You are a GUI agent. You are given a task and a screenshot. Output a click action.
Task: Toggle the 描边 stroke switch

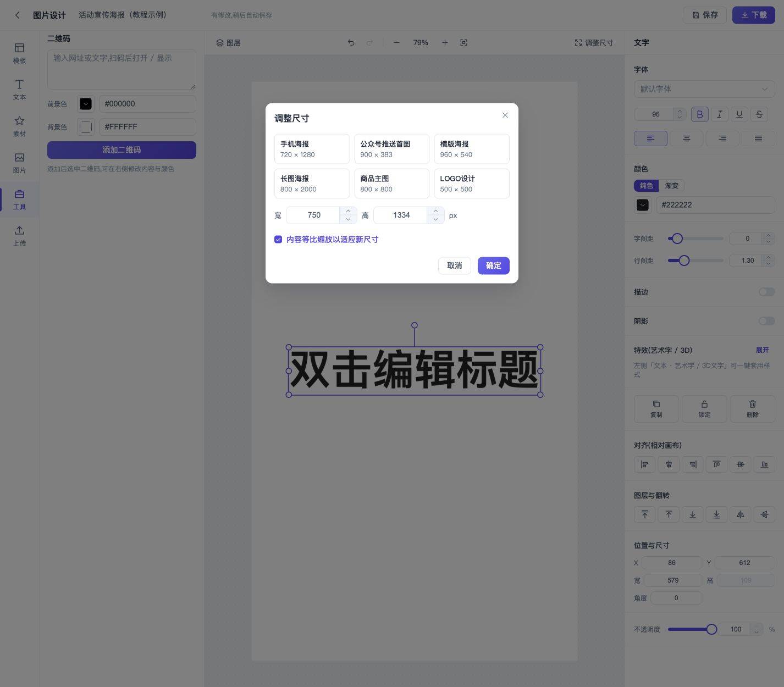click(x=766, y=292)
